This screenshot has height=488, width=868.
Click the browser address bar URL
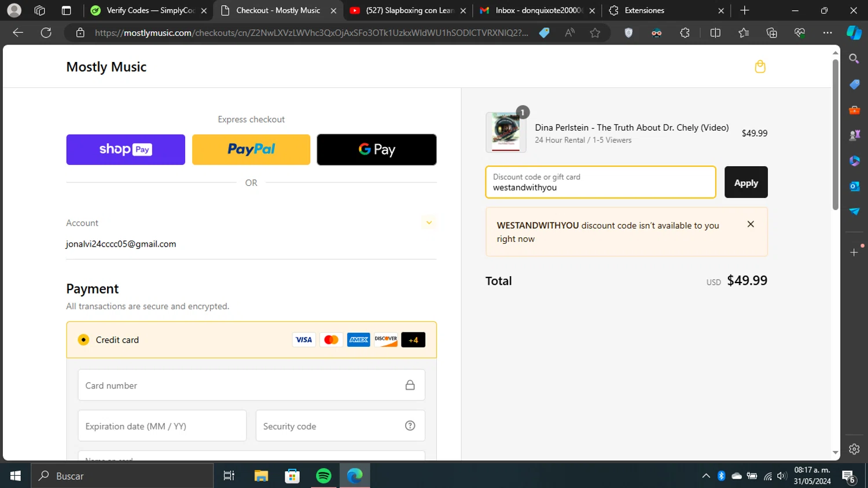pyautogui.click(x=311, y=33)
